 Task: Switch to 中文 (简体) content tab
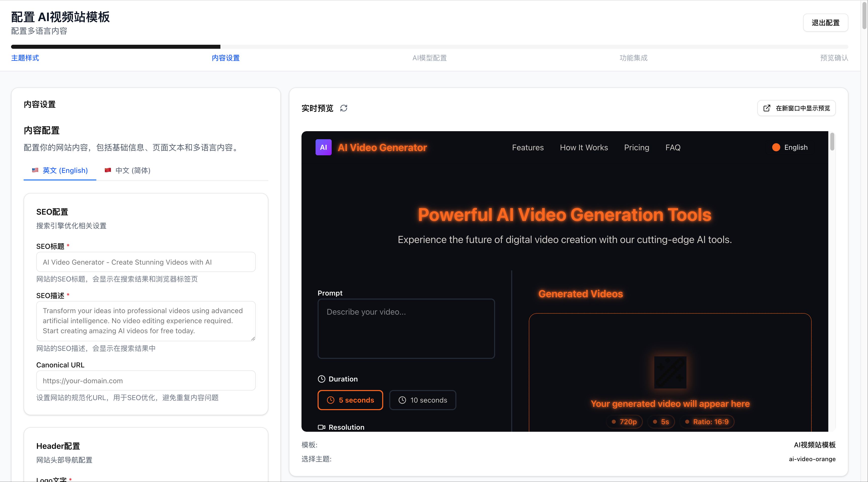pyautogui.click(x=127, y=170)
